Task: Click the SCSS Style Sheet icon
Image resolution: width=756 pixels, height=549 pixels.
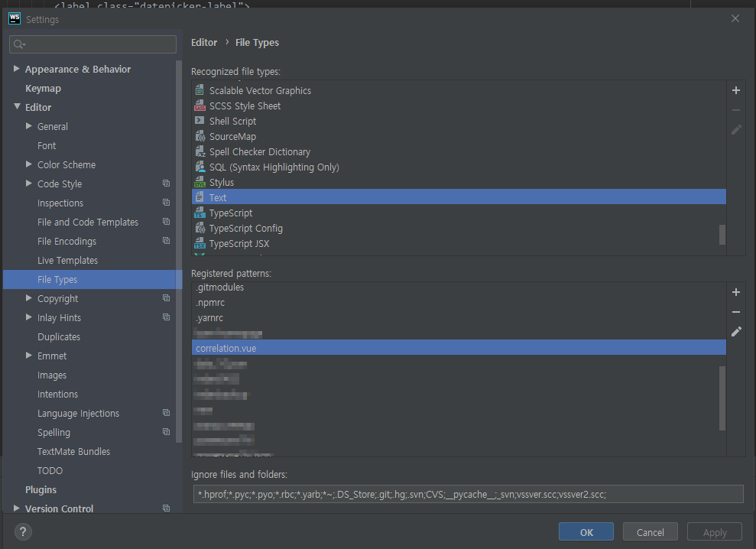Action: coord(200,106)
